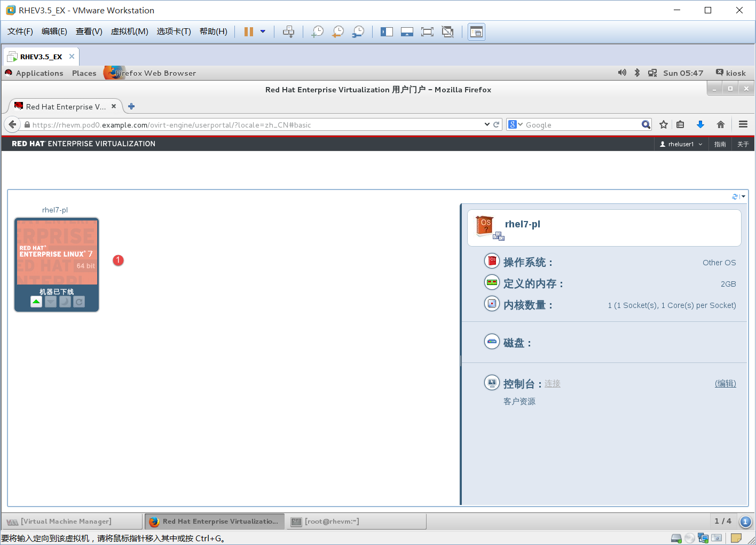Take a snapshot of the virtual machine

coord(318,31)
